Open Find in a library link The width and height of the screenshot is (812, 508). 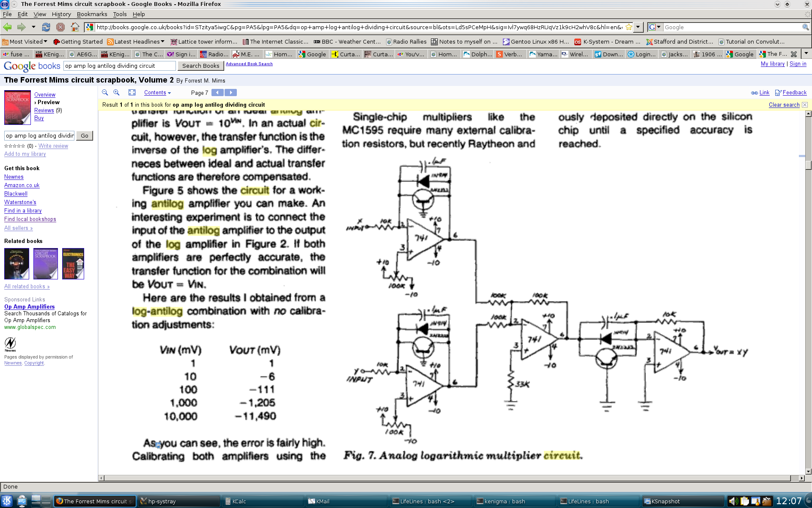[23, 211]
